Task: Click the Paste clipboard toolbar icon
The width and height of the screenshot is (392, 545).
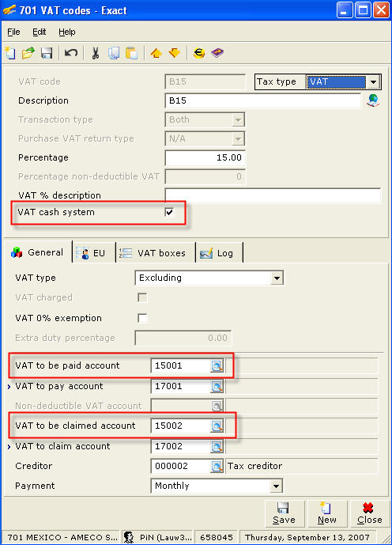Action: [132, 53]
